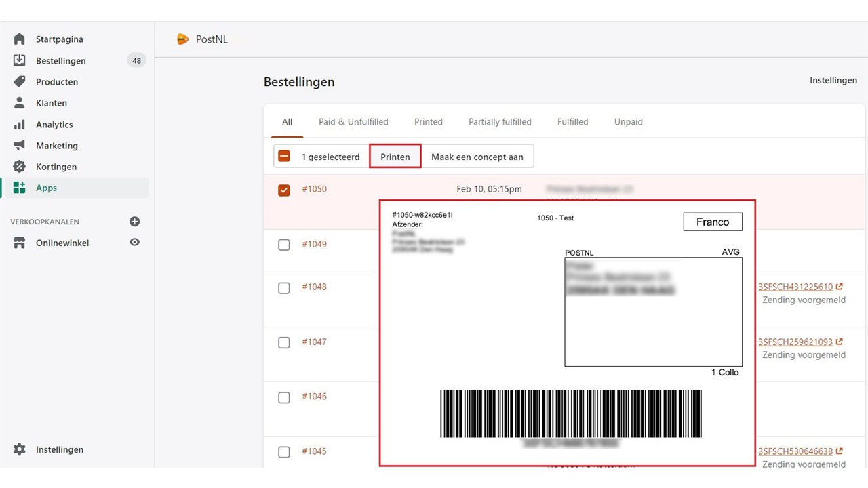Open Instellingen at the top right

(x=833, y=80)
